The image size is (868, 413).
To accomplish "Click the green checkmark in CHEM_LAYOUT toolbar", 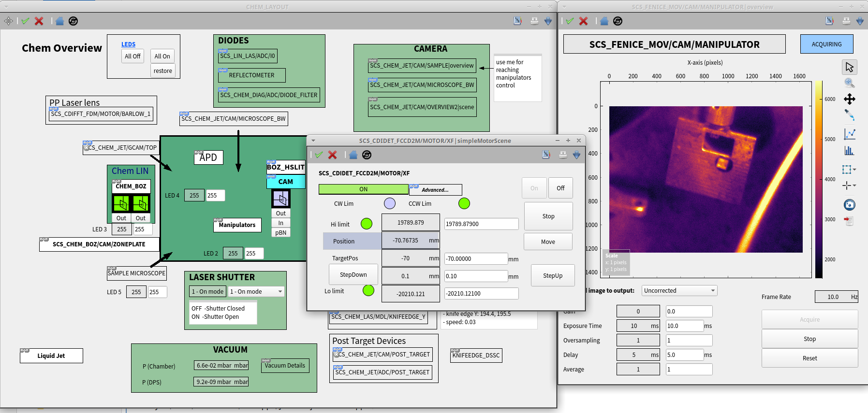I will click(x=26, y=21).
